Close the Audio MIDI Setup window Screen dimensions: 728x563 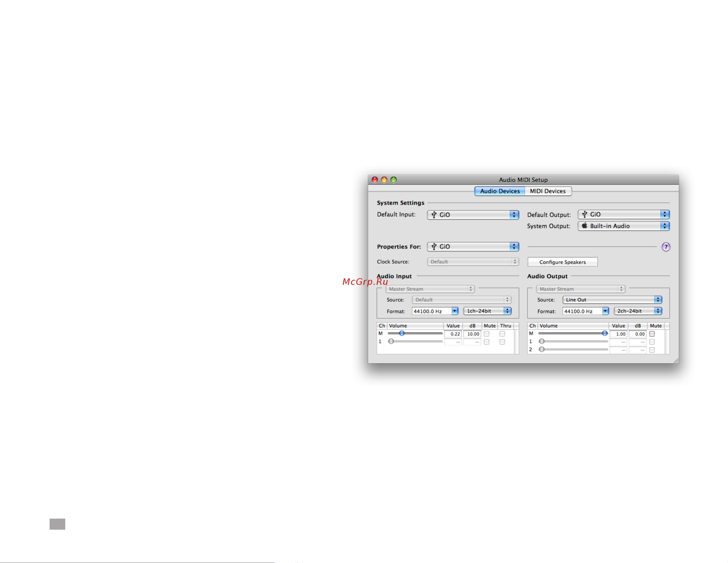[375, 180]
